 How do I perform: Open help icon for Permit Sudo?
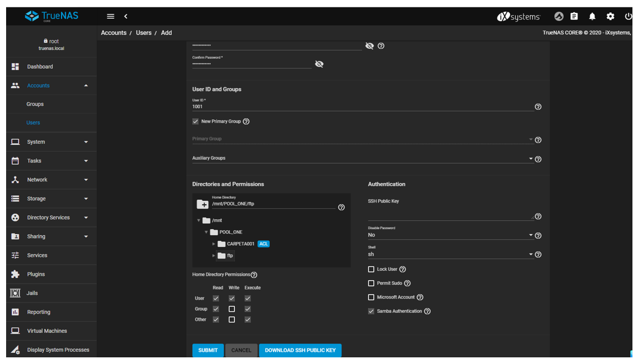click(x=408, y=283)
